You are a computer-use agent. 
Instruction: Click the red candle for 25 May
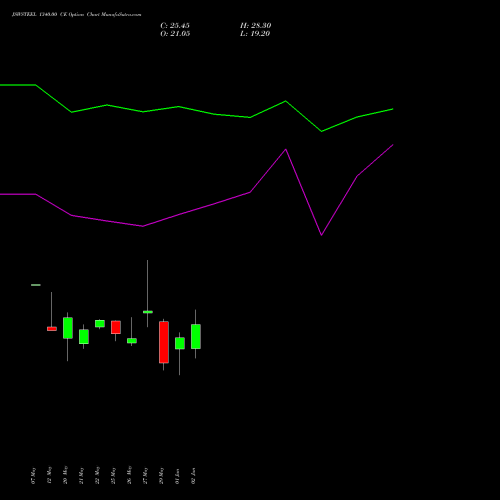coord(116,327)
